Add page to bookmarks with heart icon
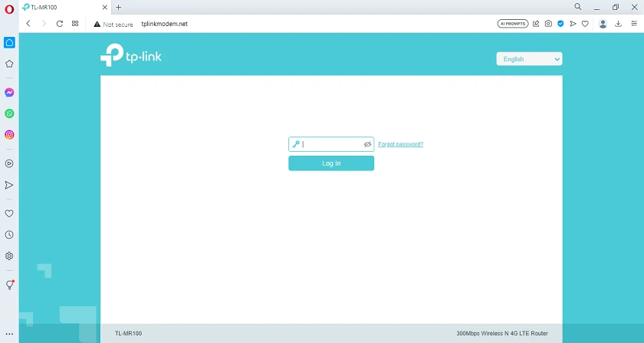Image resolution: width=644 pixels, height=343 pixels. click(x=585, y=24)
